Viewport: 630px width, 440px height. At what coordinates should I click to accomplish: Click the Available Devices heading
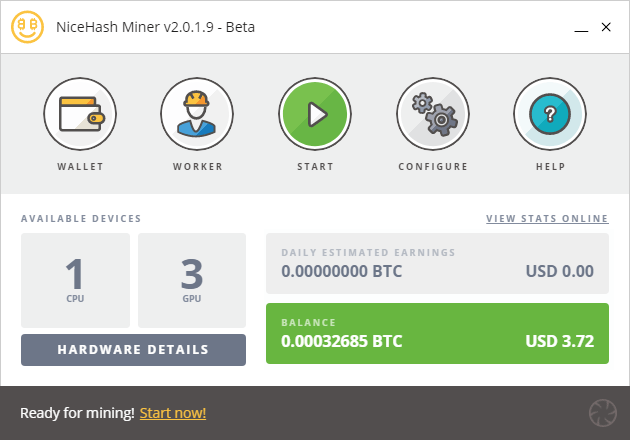tap(81, 219)
